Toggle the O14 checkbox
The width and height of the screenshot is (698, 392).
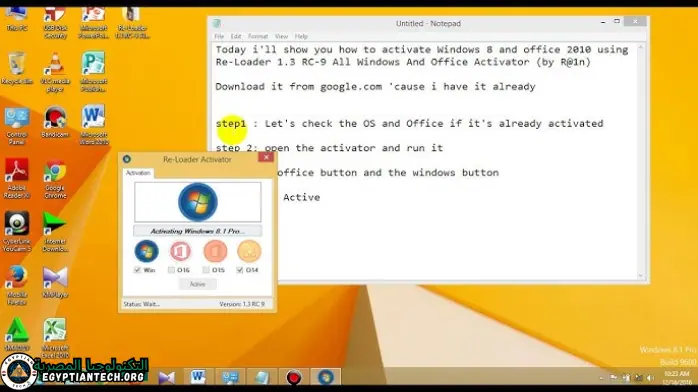[240, 270]
